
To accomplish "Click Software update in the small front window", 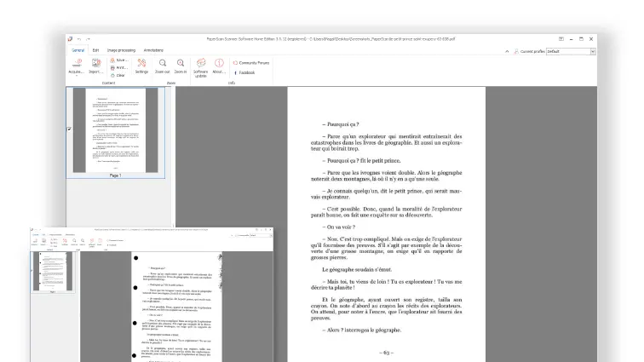I will pos(92,243).
